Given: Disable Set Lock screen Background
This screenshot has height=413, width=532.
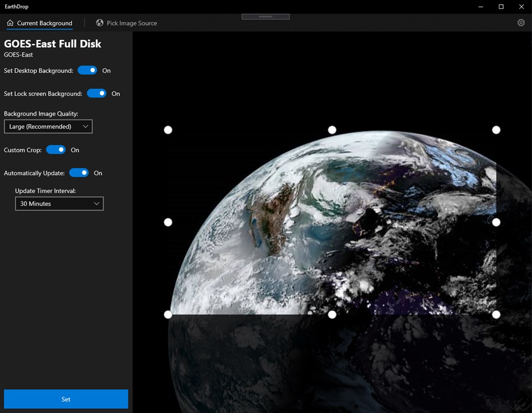Looking at the screenshot, I should (x=97, y=93).
